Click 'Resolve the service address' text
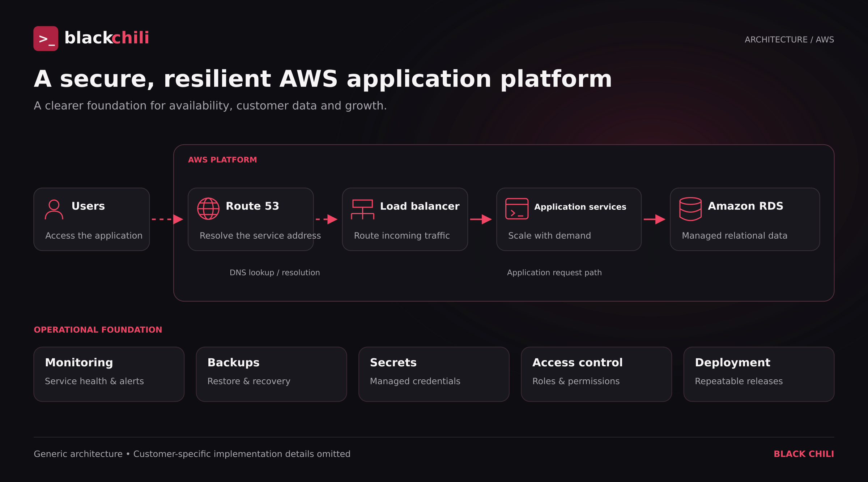868x482 pixels. click(260, 235)
